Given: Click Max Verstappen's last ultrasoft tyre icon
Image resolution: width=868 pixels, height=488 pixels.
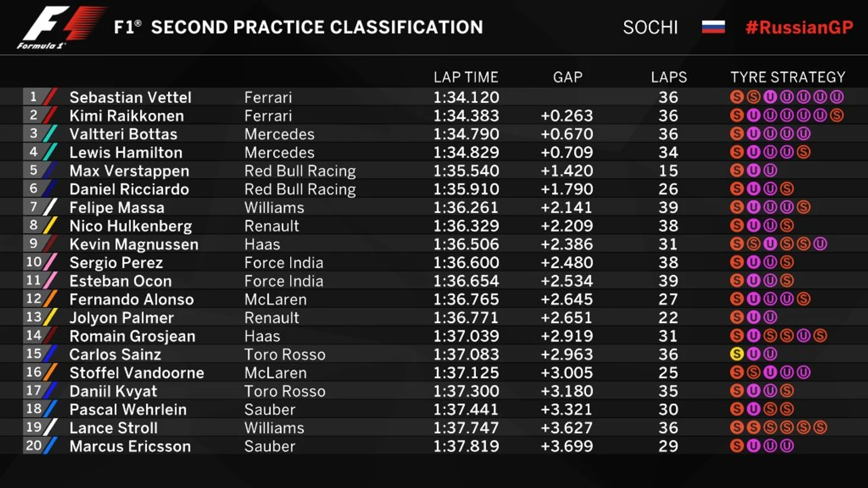Looking at the screenshot, I should coord(770,171).
